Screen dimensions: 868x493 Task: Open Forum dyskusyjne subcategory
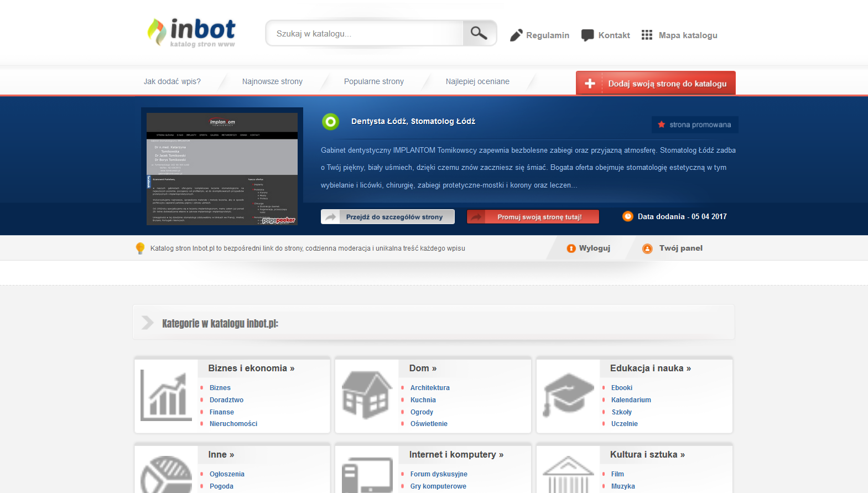tap(439, 474)
